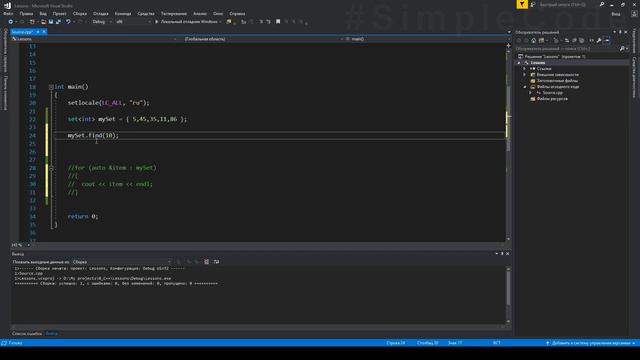
Task: Open the Команда menu
Action: (123, 13)
